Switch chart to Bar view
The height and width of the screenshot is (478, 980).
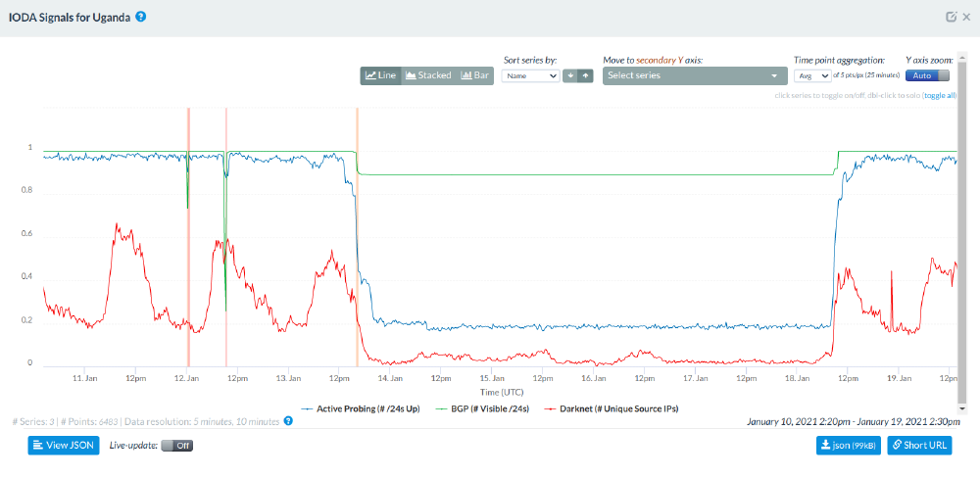pos(474,75)
